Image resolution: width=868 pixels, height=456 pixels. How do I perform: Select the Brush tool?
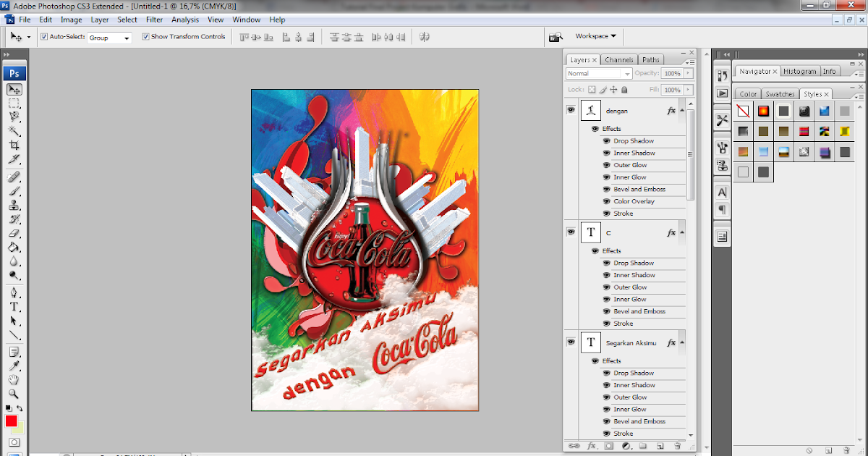tap(14, 191)
